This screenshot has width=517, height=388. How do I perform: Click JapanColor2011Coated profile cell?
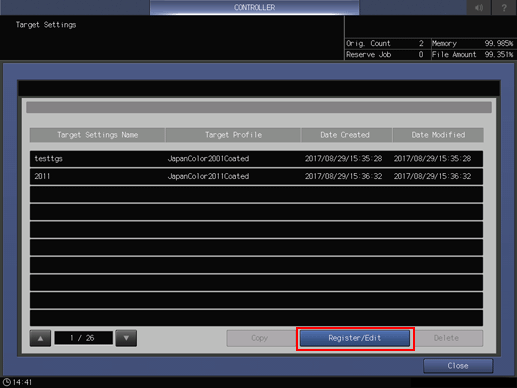pyautogui.click(x=208, y=176)
